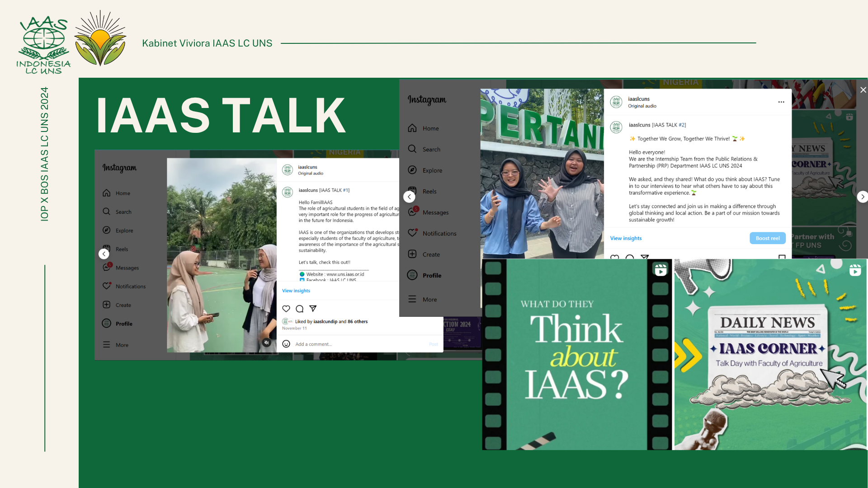This screenshot has width=868, height=488.
Task: Click the Kabinet Viviora sun emblem logo
Action: tap(100, 39)
